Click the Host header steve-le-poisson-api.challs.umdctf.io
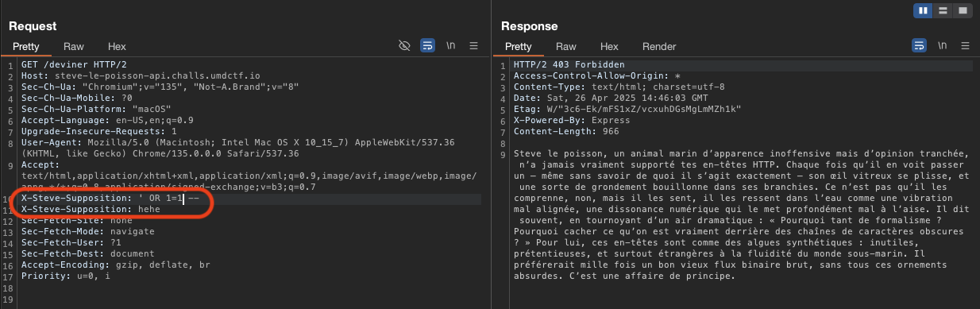The width and height of the screenshot is (980, 309). 141,75
